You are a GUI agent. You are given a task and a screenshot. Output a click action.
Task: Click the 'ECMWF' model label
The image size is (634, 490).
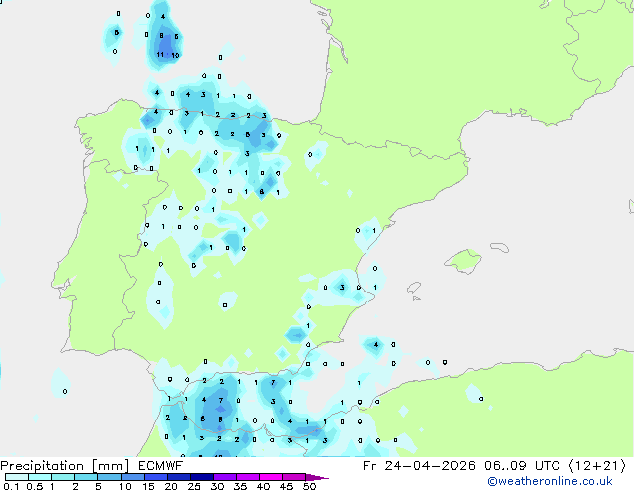tap(161, 466)
